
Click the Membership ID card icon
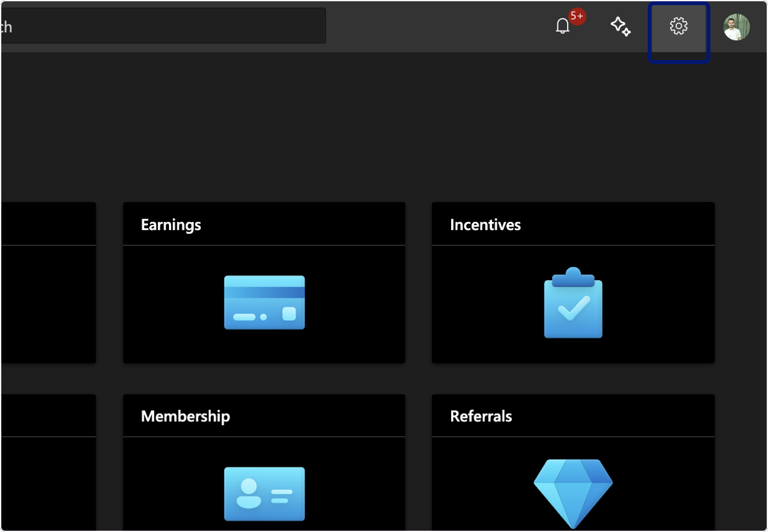264,494
